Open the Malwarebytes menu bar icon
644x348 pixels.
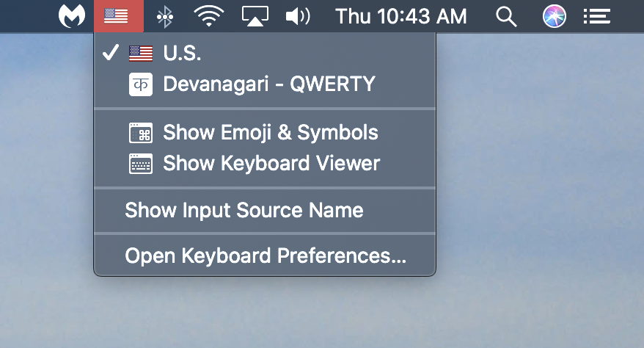pyautogui.click(x=72, y=16)
